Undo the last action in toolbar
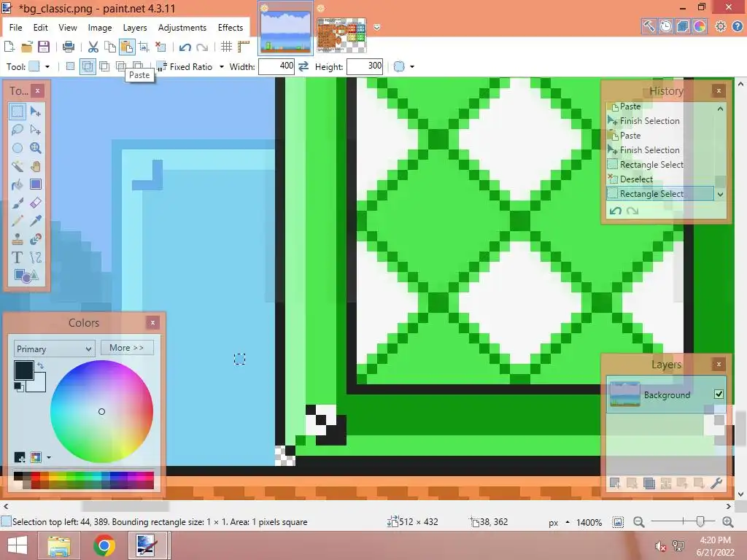Screen dimensions: 747x560 point(185,47)
